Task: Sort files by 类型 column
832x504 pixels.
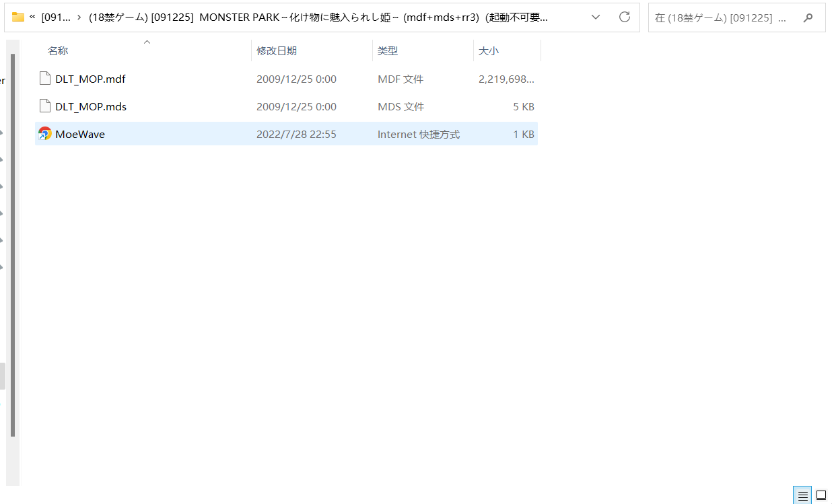Action: [388, 51]
